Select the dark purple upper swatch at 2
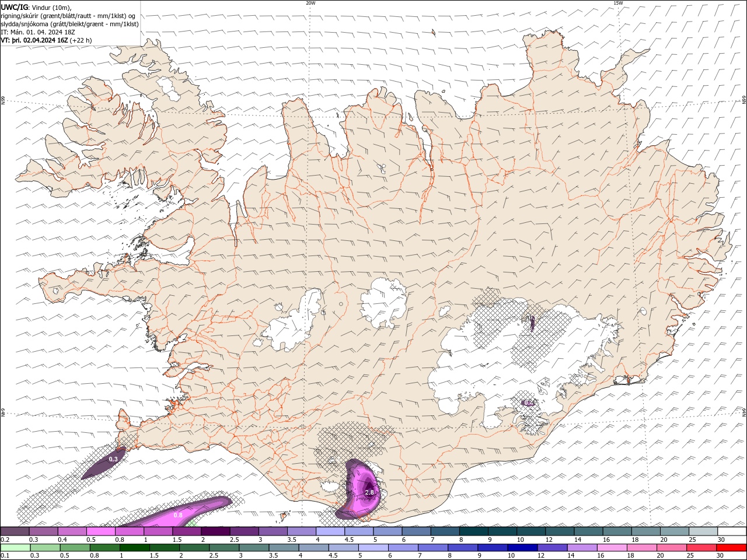 click(215, 531)
